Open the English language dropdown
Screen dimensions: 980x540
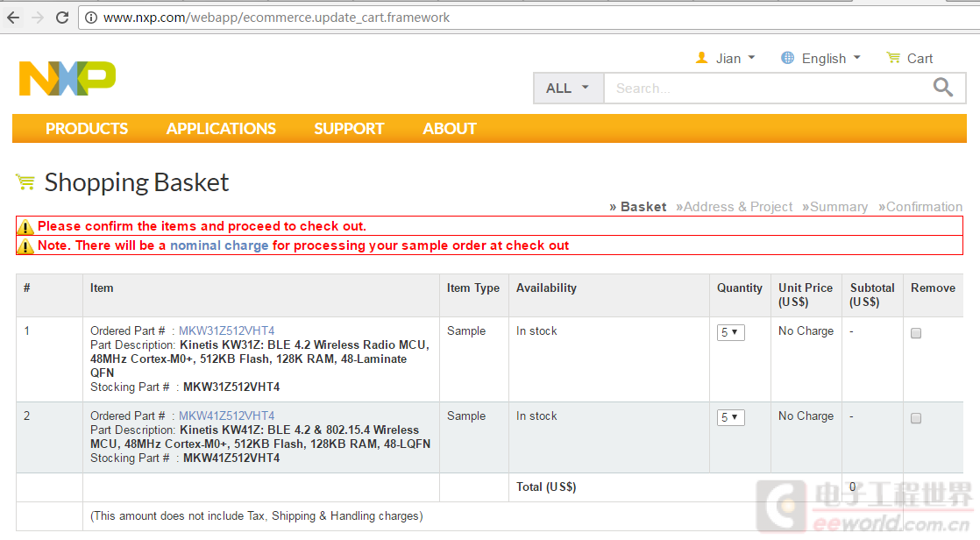[x=831, y=58]
